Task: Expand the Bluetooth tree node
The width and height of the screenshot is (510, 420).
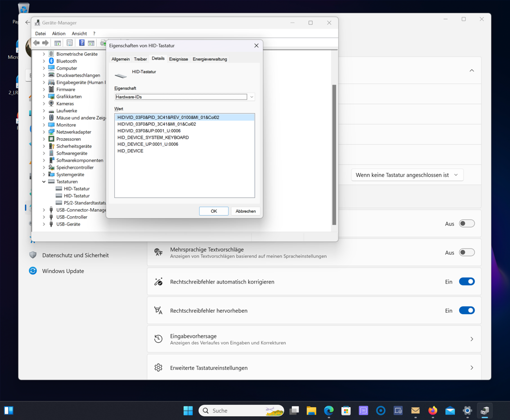Action: 44,61
